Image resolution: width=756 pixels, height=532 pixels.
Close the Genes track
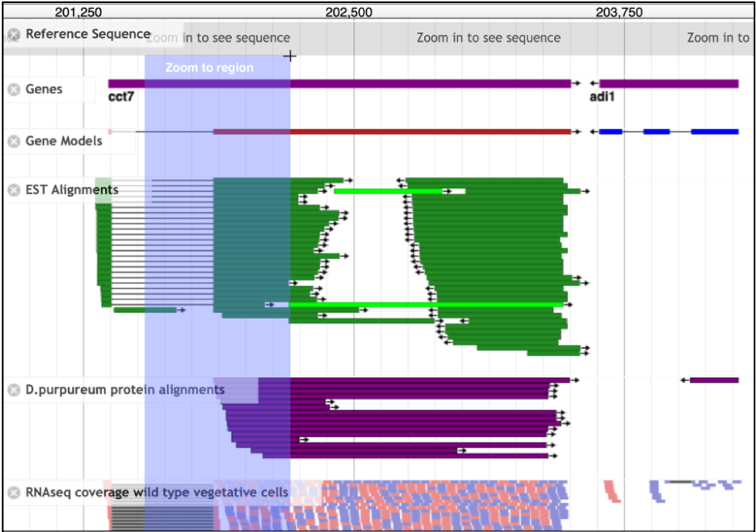14,90
